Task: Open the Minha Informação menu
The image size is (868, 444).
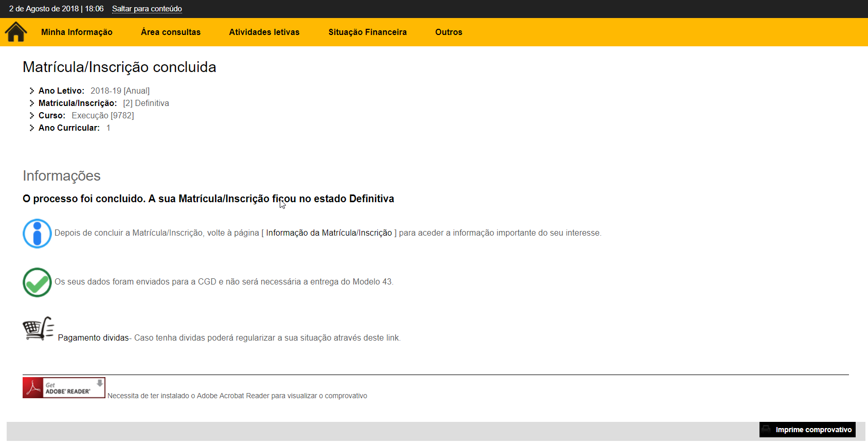Action: (77, 32)
